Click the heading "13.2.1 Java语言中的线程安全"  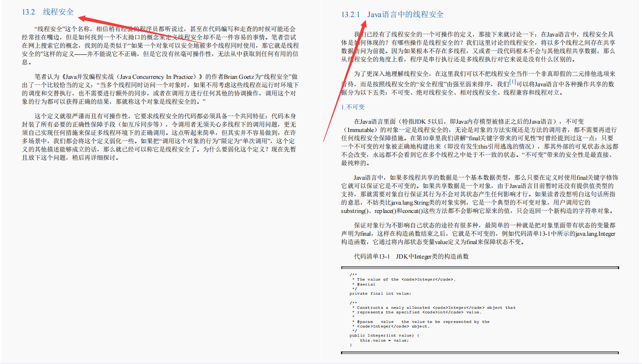(392, 15)
